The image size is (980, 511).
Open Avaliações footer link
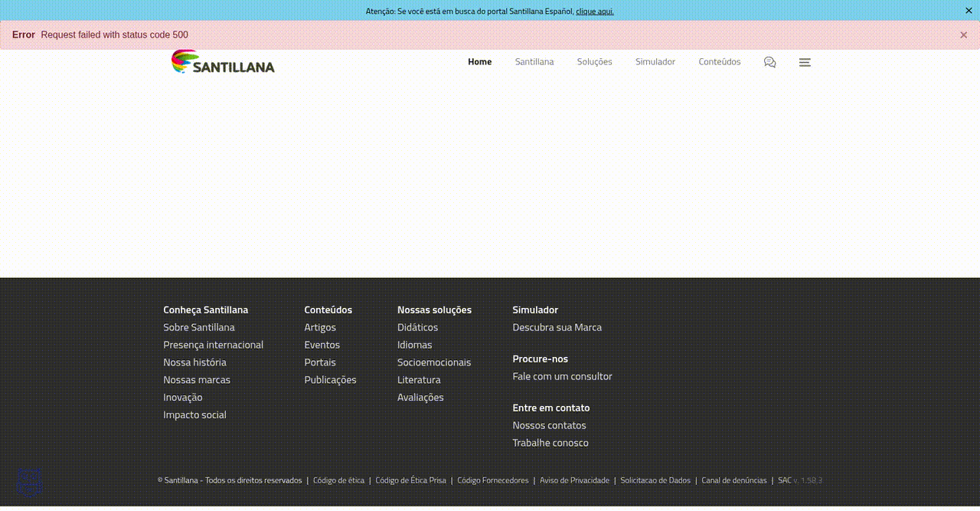click(420, 398)
